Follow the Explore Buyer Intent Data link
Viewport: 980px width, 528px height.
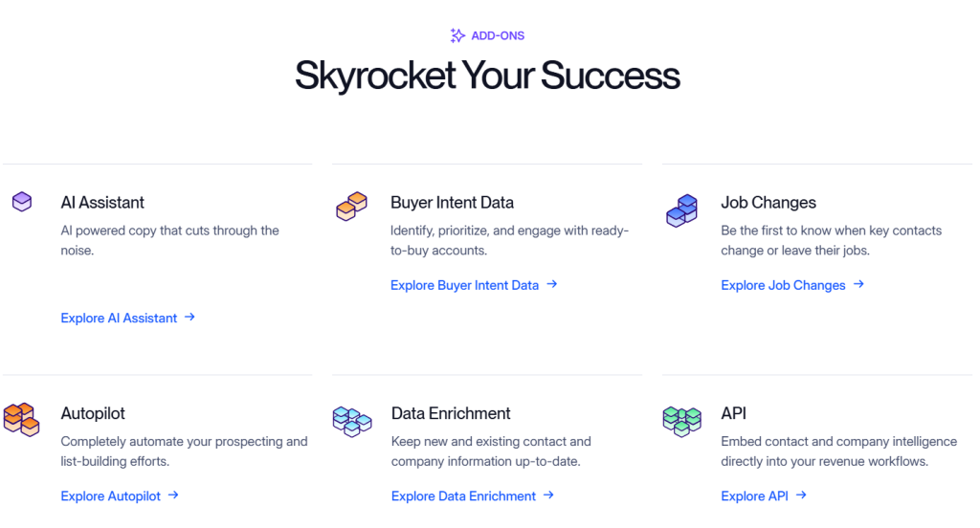464,285
